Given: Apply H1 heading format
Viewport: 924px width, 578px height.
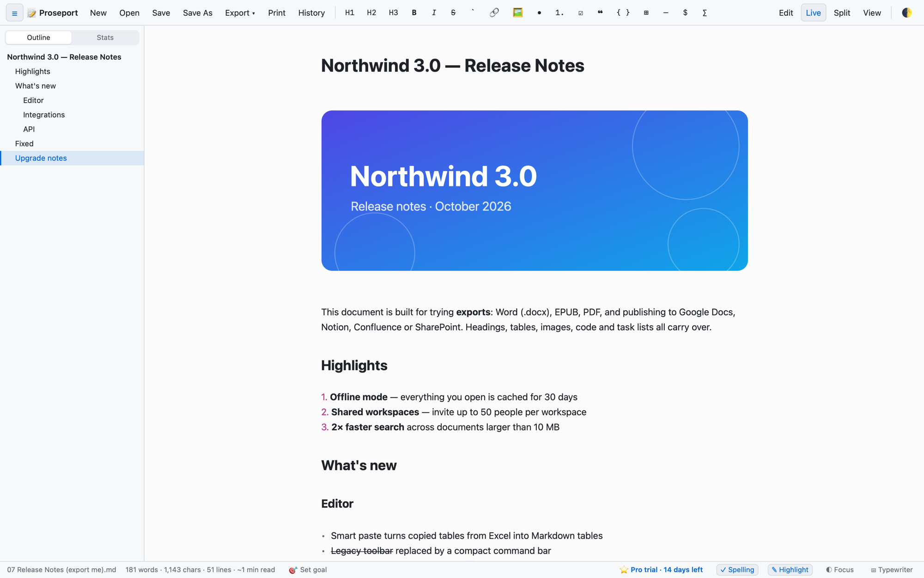Looking at the screenshot, I should pos(350,13).
